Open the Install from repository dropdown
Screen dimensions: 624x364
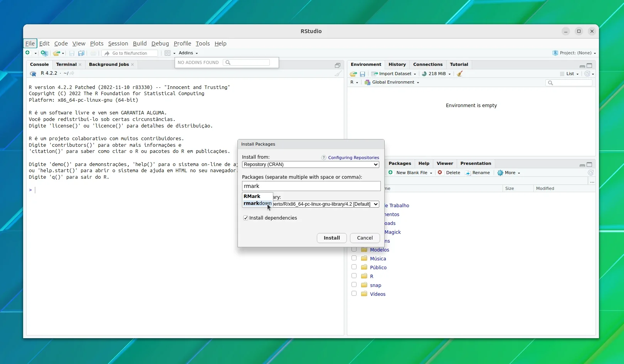pos(311,164)
